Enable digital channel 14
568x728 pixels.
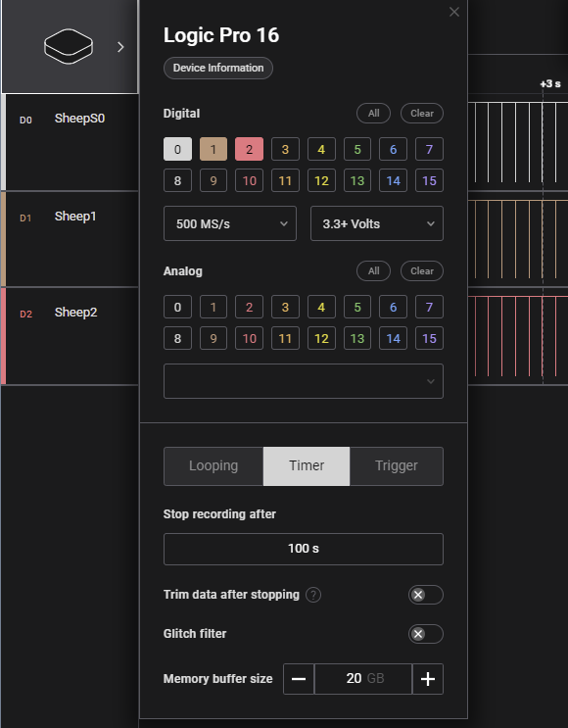click(x=393, y=180)
